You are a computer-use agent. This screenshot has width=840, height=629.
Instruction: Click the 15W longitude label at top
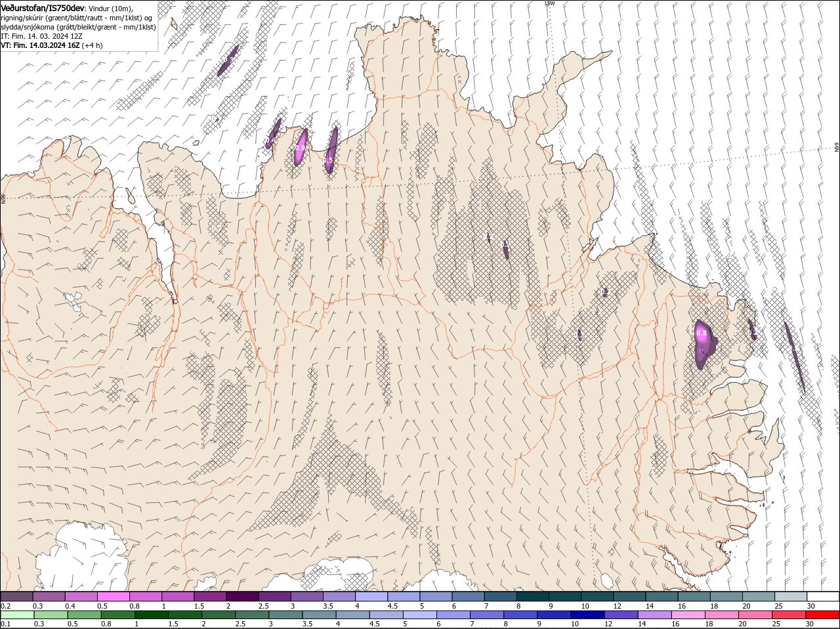click(x=549, y=3)
